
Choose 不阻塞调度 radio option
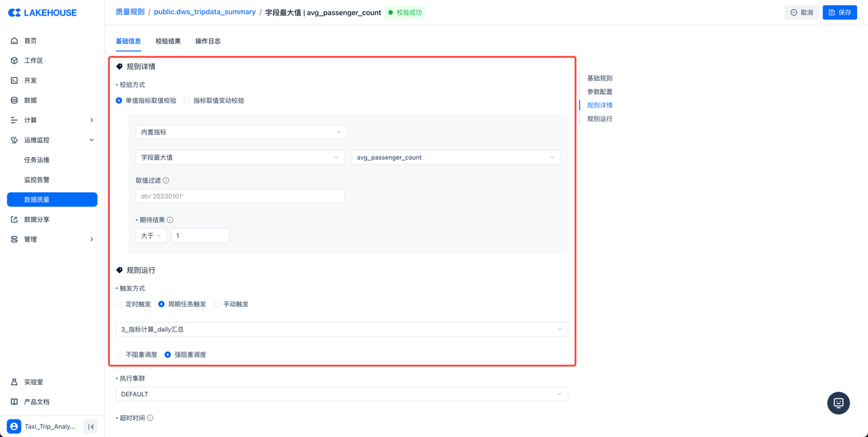coord(119,354)
